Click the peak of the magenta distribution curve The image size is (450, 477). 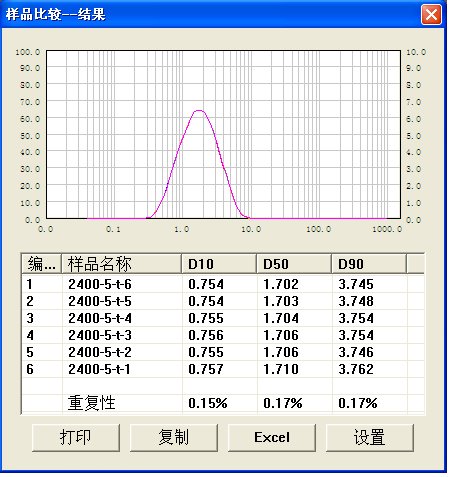199,110
